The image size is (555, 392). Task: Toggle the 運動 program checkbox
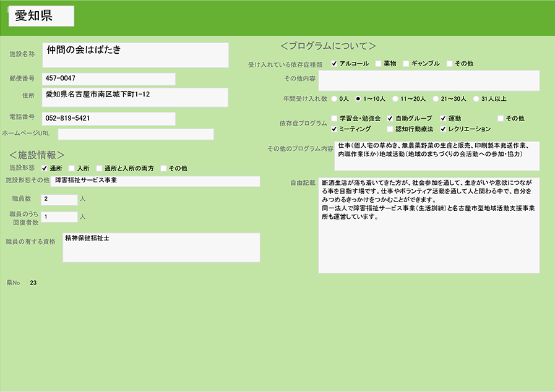pyautogui.click(x=443, y=118)
